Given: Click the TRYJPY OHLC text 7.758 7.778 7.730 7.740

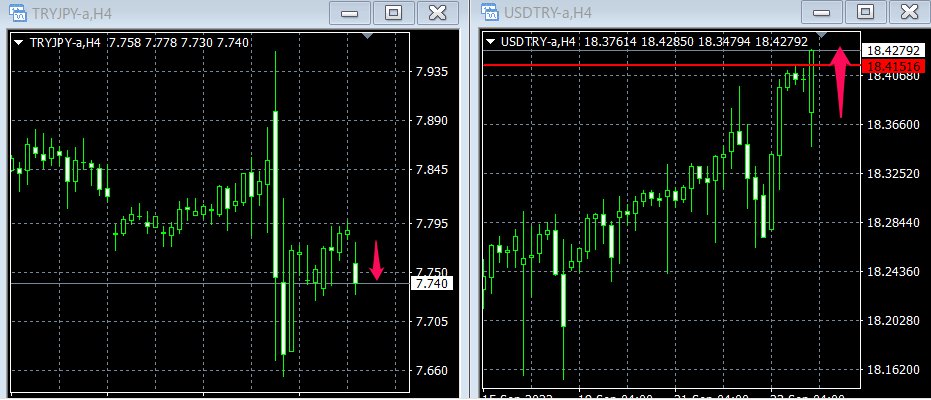Looking at the screenshot, I should coord(179,43).
